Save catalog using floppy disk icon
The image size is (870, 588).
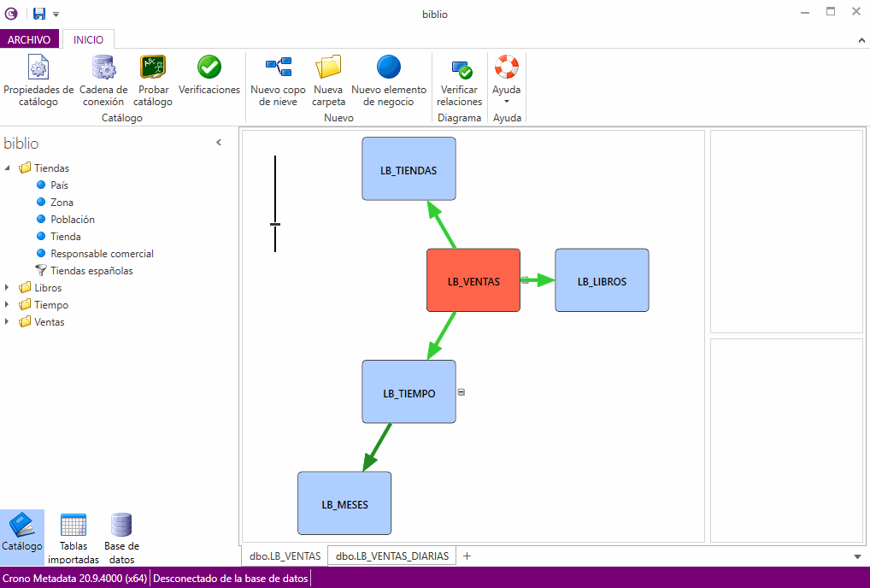39,14
